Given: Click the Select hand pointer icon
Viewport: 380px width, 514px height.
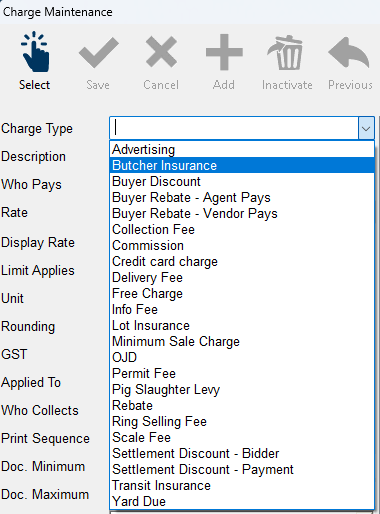Looking at the screenshot, I should [35, 52].
